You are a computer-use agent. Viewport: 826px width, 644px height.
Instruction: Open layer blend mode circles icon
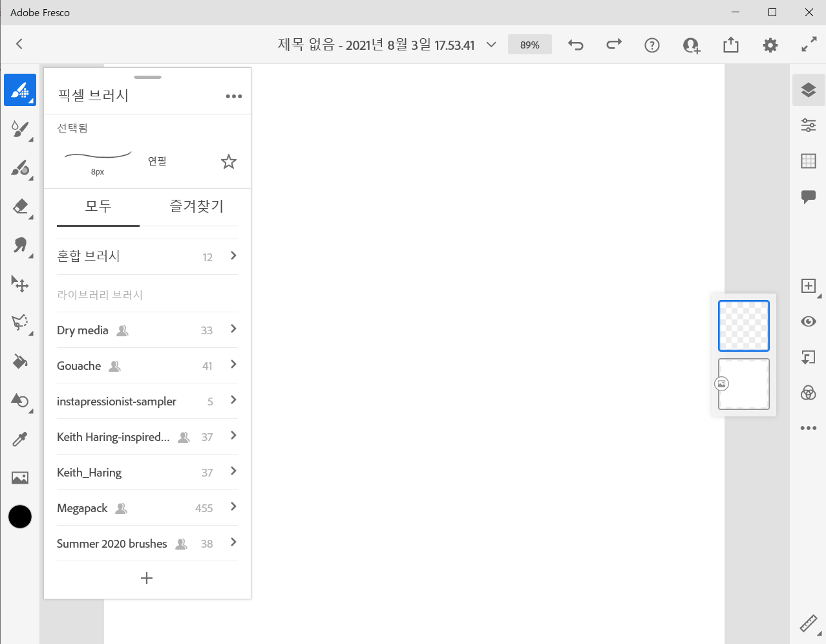809,392
